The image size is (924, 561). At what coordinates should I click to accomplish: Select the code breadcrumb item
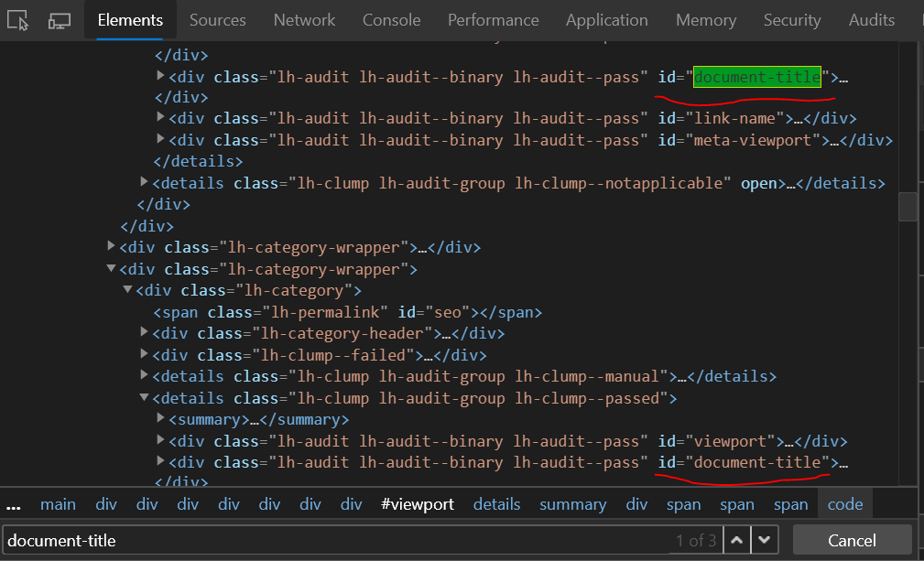click(844, 503)
